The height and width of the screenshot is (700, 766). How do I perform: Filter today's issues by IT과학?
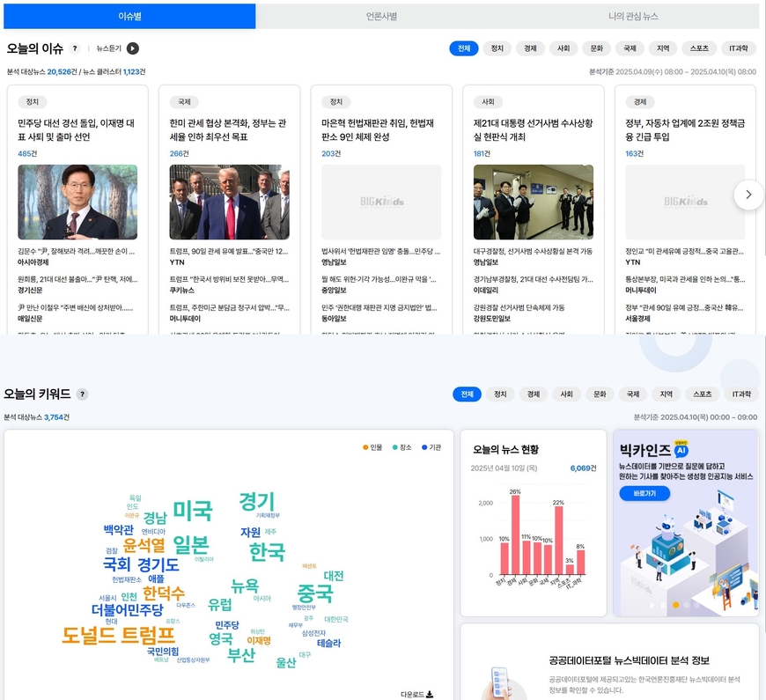(x=738, y=48)
